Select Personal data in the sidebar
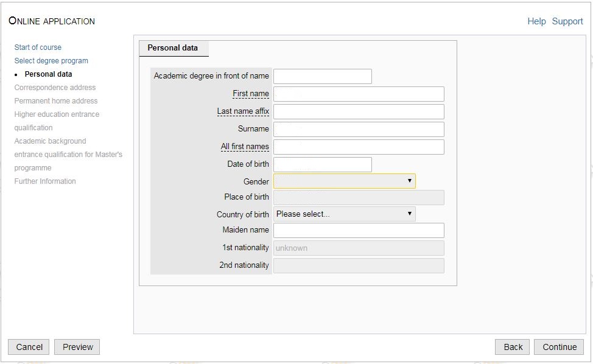 click(48, 74)
